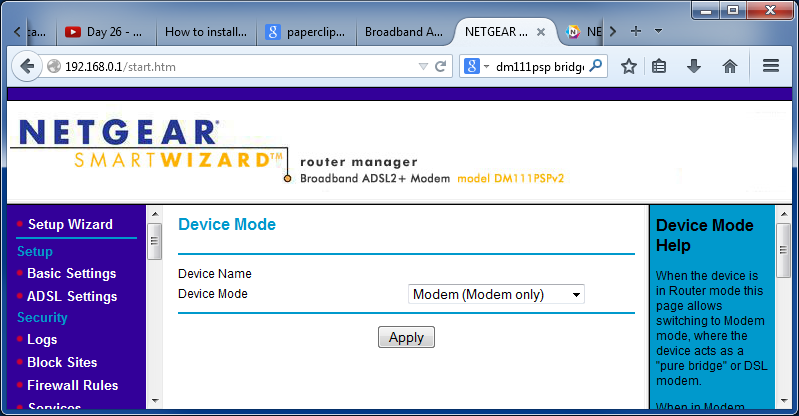The width and height of the screenshot is (799, 416).
Task: Open Block Sites in the sidebar
Action: [62, 362]
